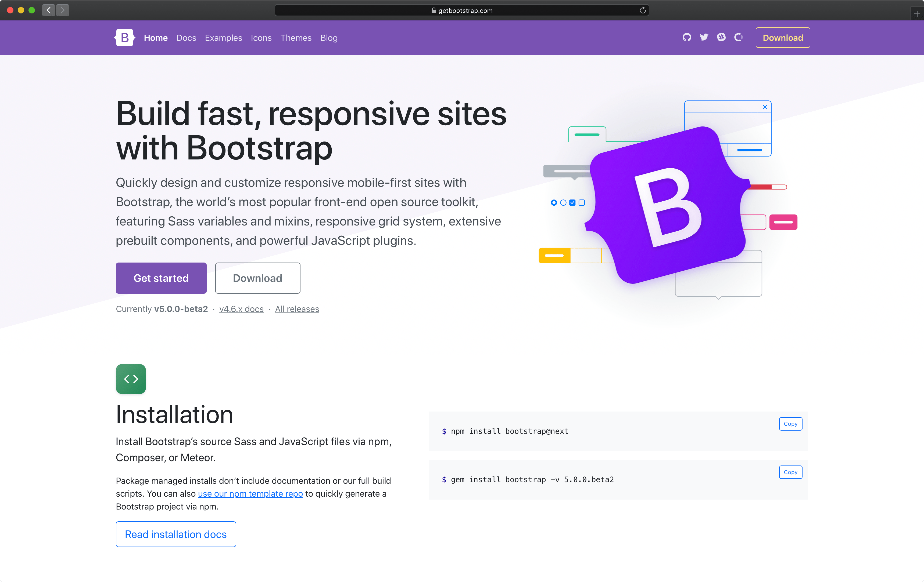Click the code bracket icon above Installation
924x582 pixels.
131,378
